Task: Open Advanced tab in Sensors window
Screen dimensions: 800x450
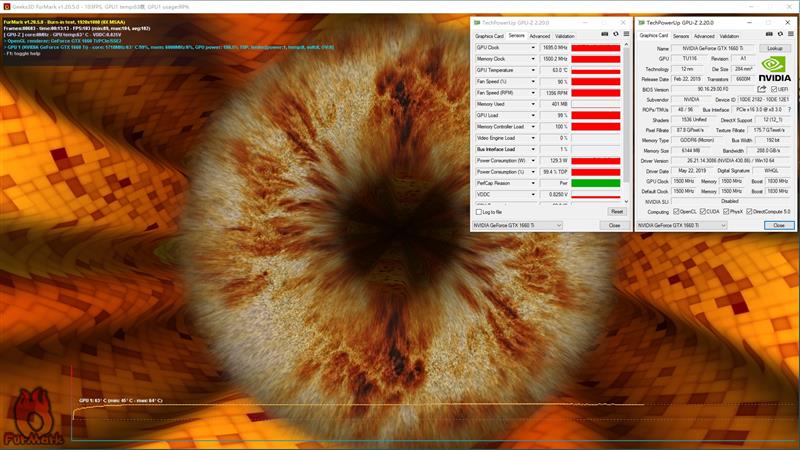Action: click(540, 36)
